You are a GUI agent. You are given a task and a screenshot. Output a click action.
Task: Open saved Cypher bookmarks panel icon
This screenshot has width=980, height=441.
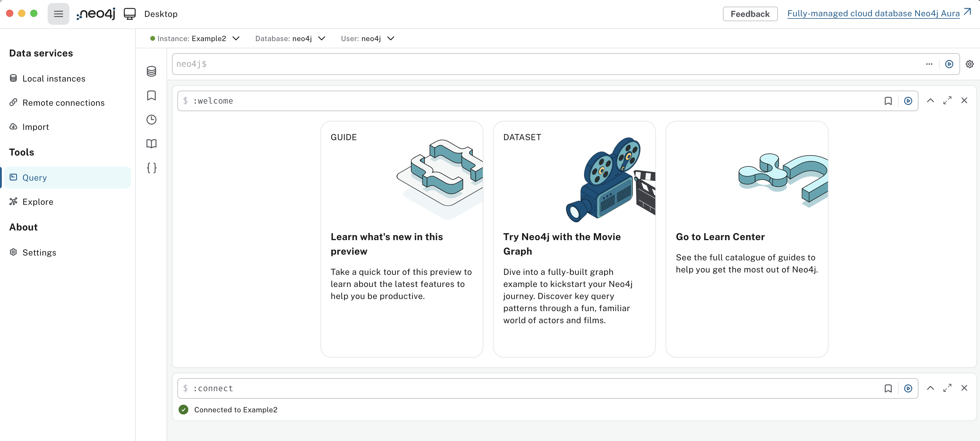pos(151,95)
